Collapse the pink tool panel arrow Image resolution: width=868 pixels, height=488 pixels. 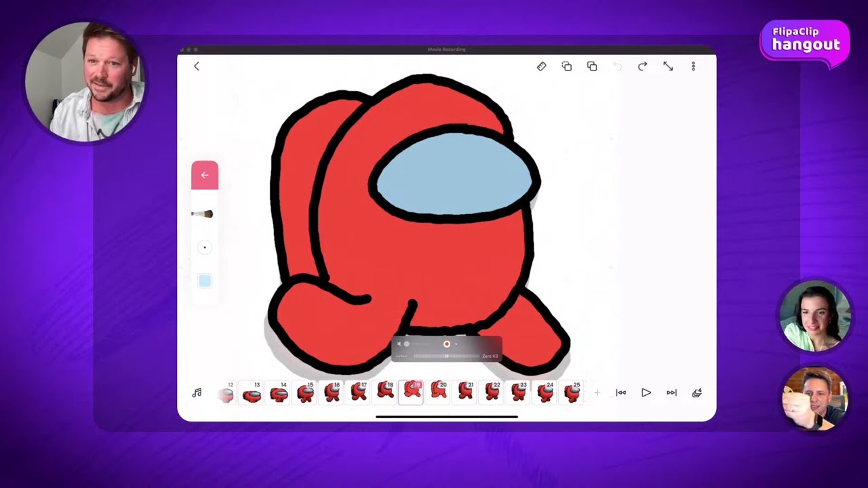(205, 176)
